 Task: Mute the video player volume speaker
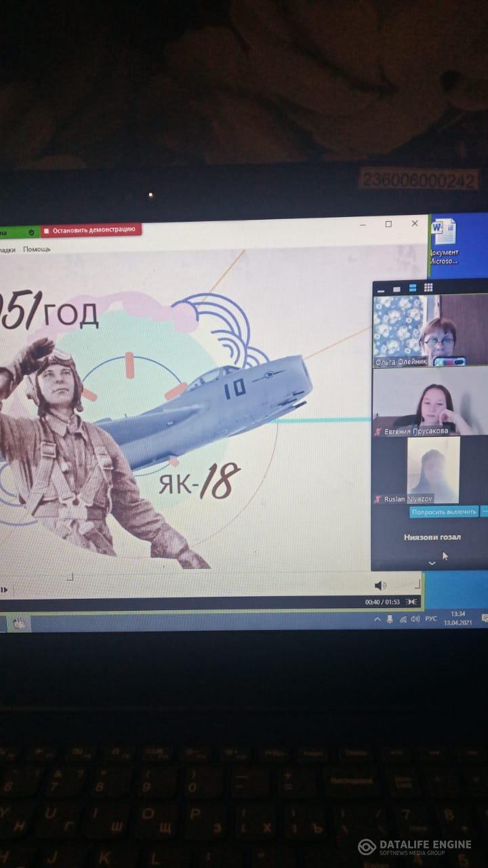(380, 585)
